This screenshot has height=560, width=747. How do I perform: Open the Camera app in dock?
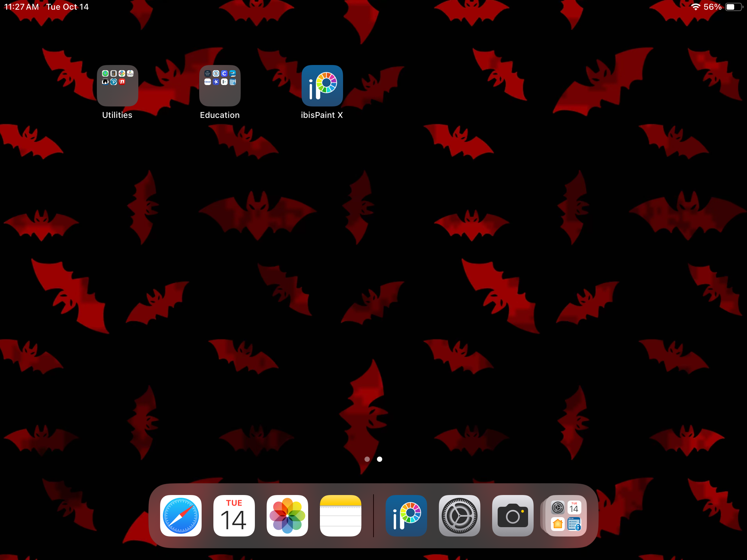(513, 515)
